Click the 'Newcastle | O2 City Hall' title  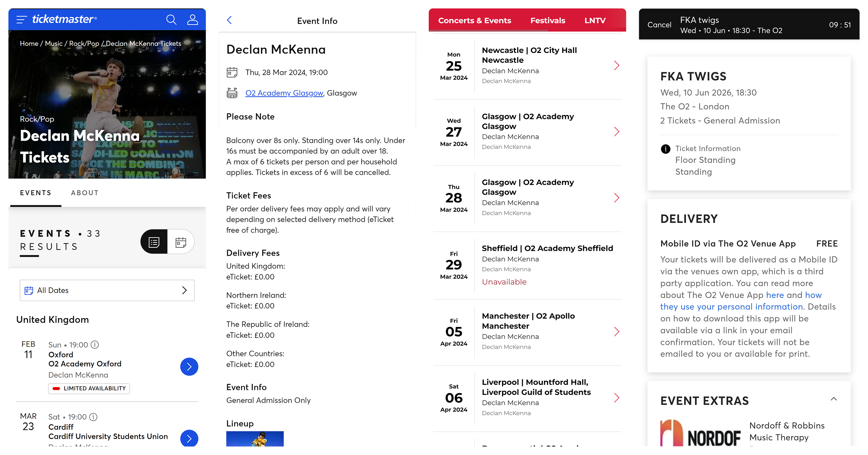530,55
